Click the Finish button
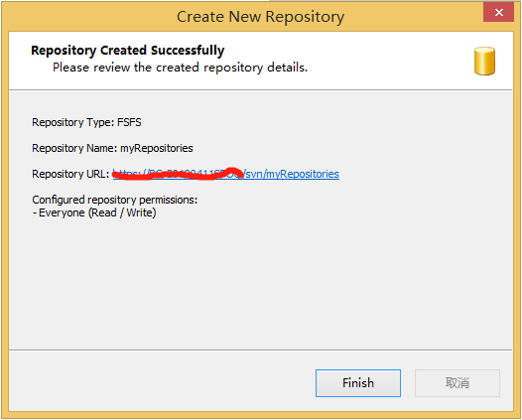Image resolution: width=522 pixels, height=420 pixels. pyautogui.click(x=358, y=383)
